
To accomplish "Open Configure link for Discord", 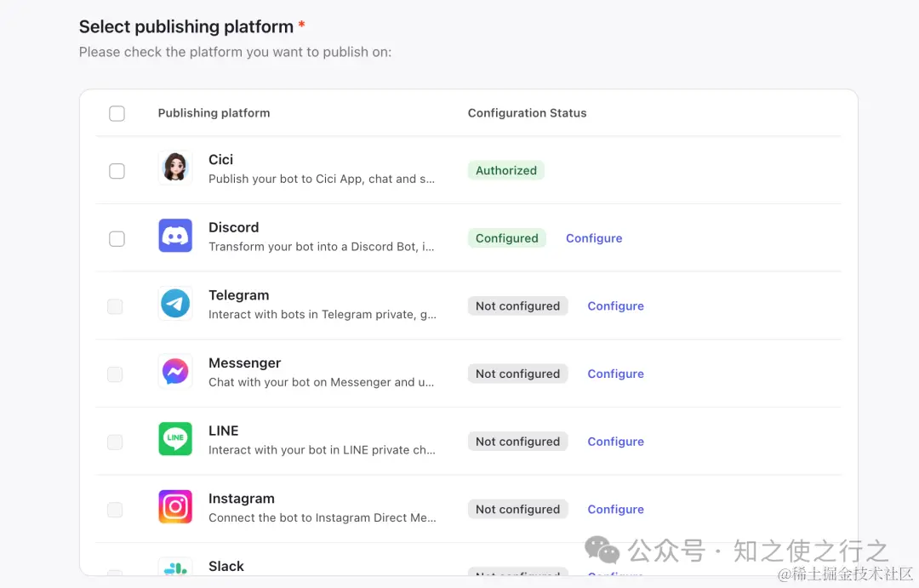I will [x=594, y=238].
